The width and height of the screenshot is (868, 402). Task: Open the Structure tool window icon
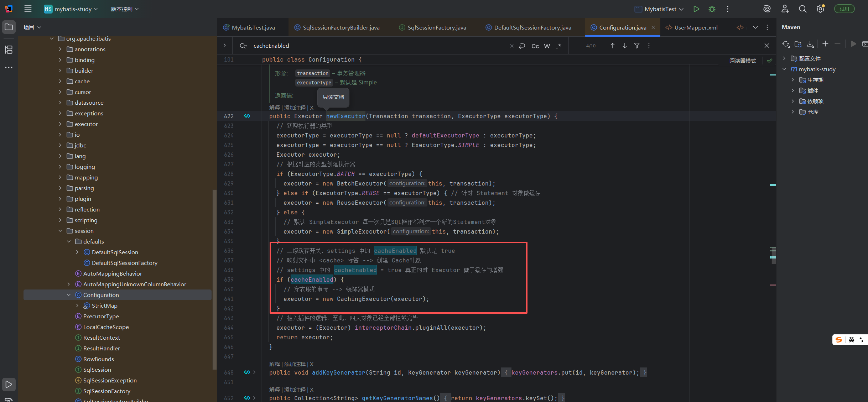tap(9, 49)
